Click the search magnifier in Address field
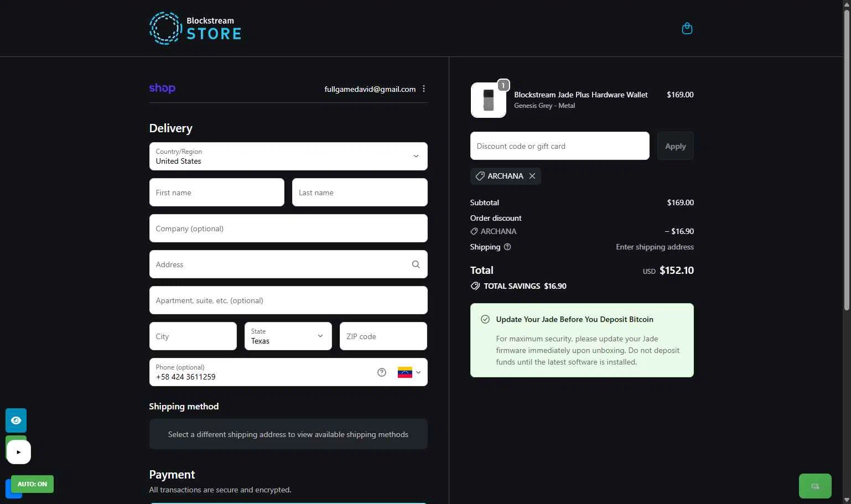 (416, 264)
